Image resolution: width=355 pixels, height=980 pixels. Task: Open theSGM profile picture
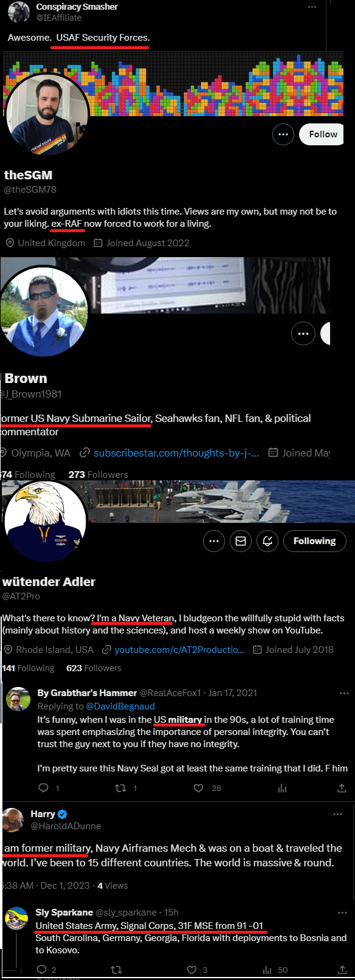[47, 116]
